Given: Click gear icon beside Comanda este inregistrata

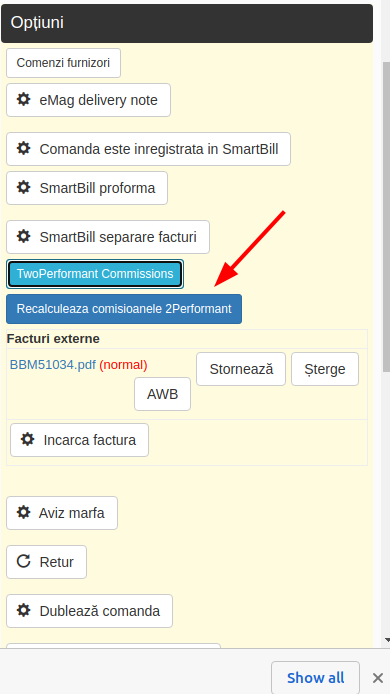Looking at the screenshot, I should (23, 148).
